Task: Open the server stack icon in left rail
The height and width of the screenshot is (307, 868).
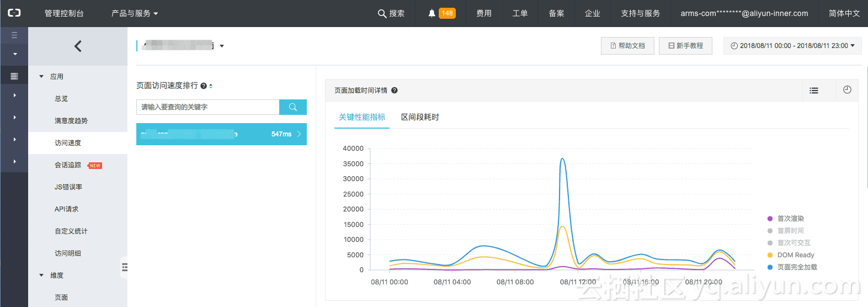Action: 14,76
